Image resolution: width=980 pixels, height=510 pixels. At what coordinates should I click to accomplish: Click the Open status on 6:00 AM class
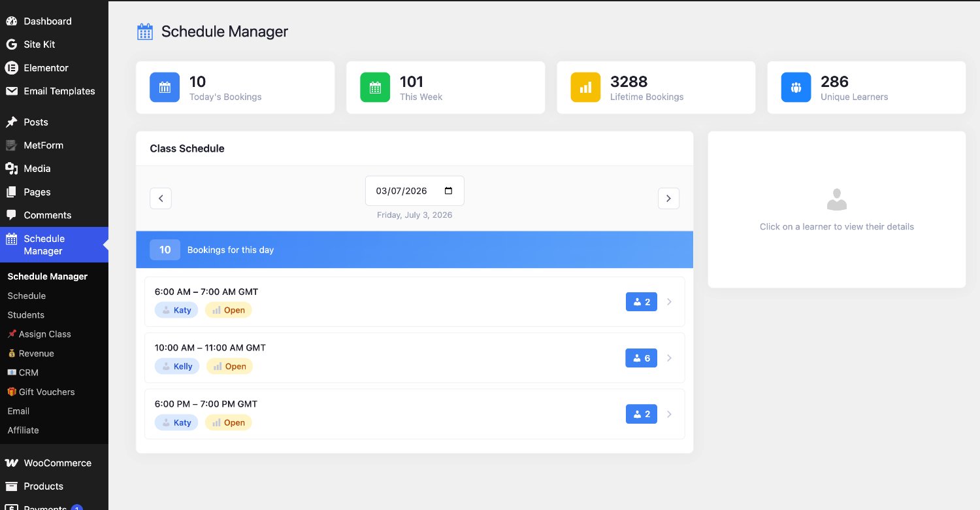(229, 311)
